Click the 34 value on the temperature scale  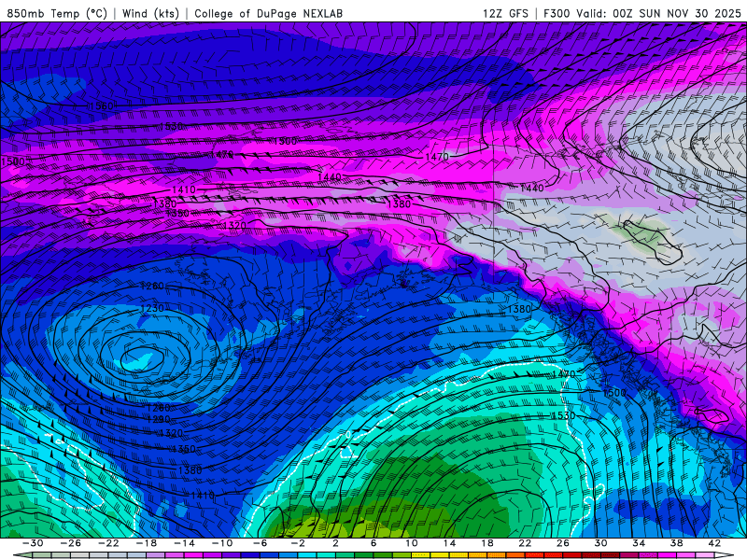coord(639,543)
